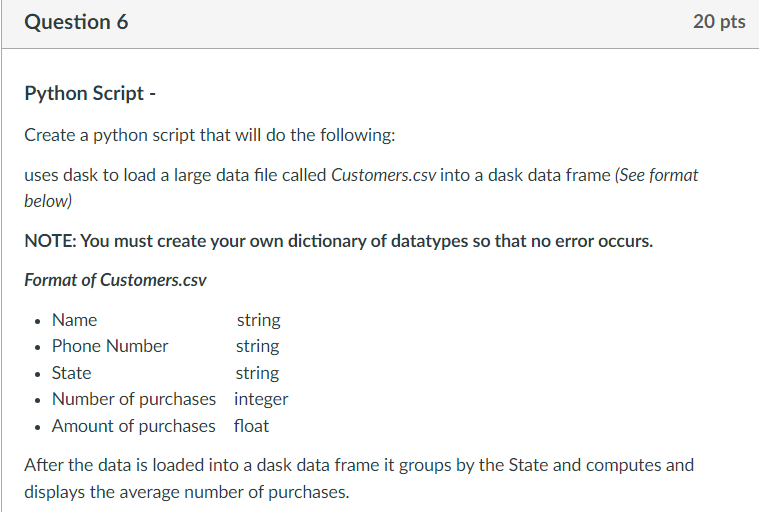Click the 'integer' datatype text
Viewport: 759px width, 512px height.
click(261, 399)
